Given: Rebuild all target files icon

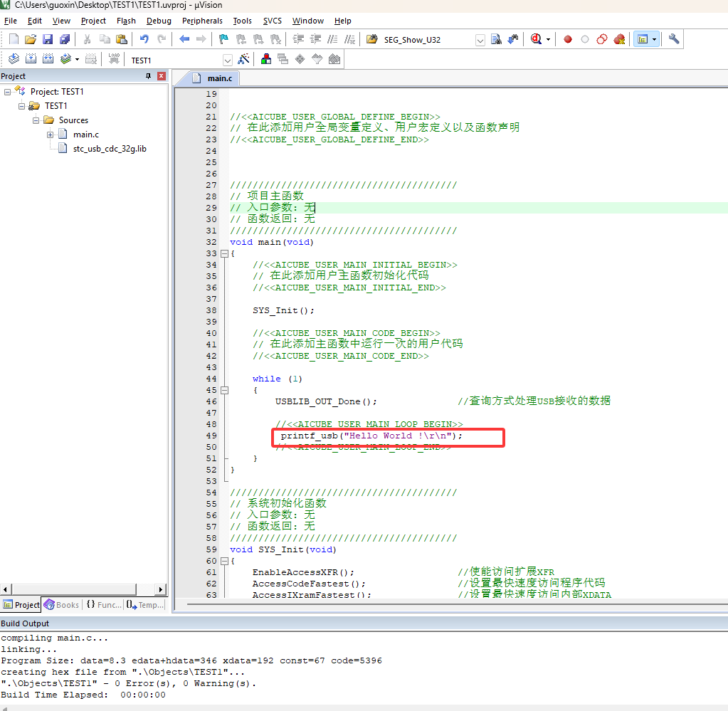Looking at the screenshot, I should 48,59.
